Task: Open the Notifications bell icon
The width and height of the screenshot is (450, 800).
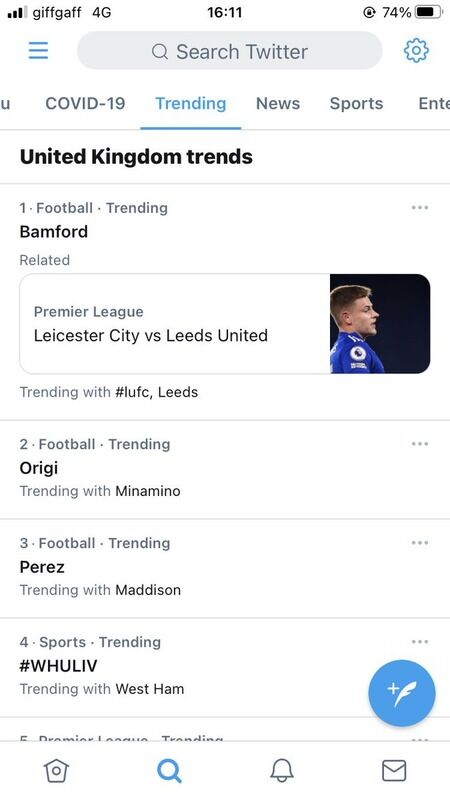Action: 282,770
